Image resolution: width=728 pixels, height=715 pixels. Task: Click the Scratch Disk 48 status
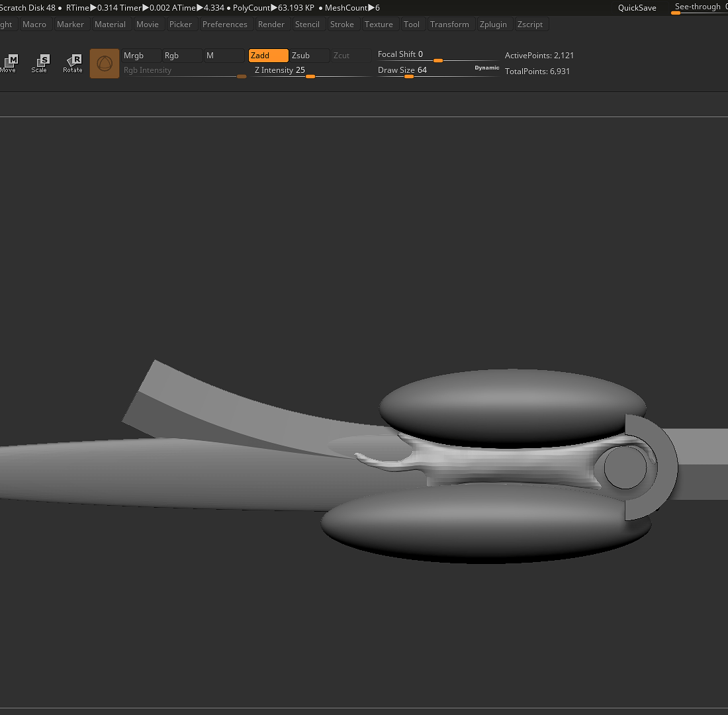click(x=27, y=8)
